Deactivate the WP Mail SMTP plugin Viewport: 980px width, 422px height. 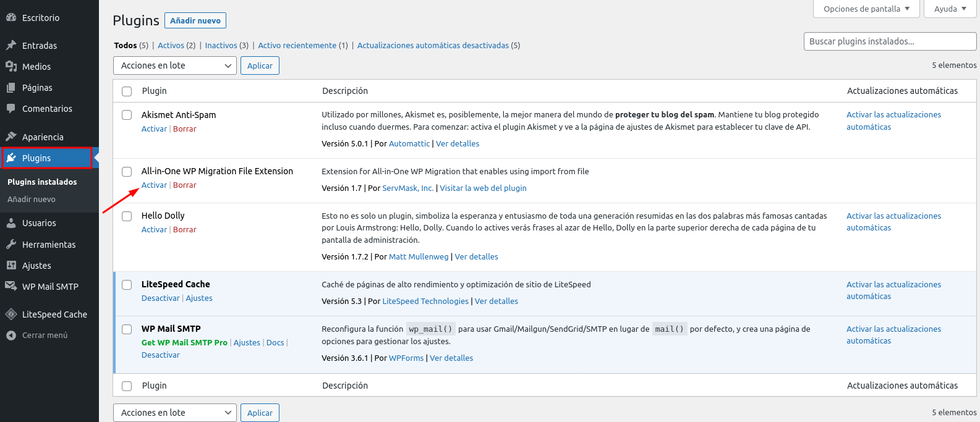click(160, 355)
